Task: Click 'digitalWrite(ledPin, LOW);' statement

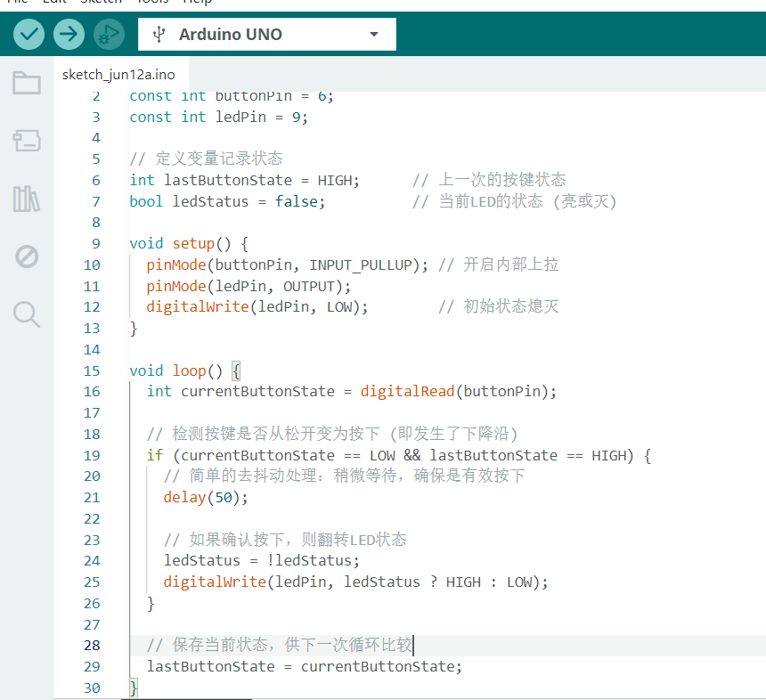Action: click(x=257, y=306)
